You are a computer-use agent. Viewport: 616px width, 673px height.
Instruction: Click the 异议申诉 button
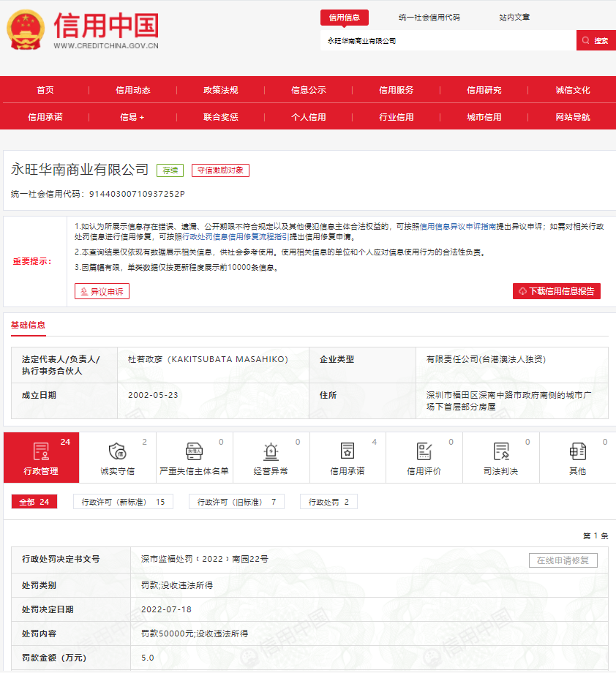(102, 291)
